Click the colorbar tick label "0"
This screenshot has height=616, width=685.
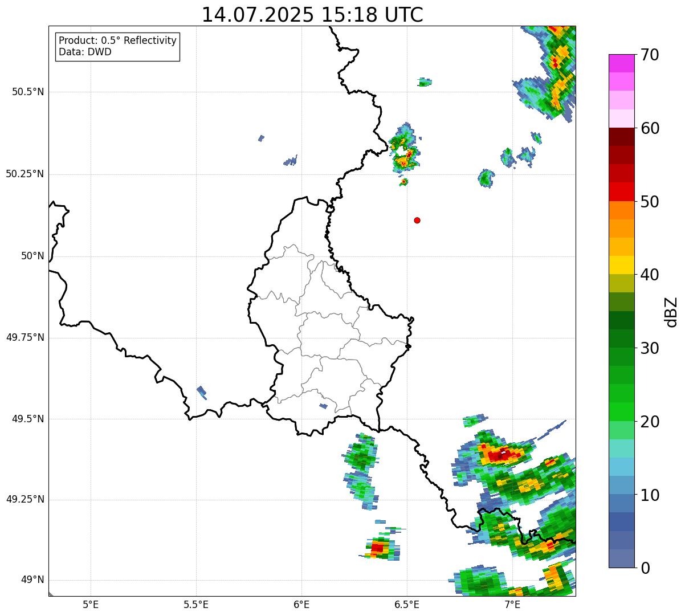coord(645,568)
